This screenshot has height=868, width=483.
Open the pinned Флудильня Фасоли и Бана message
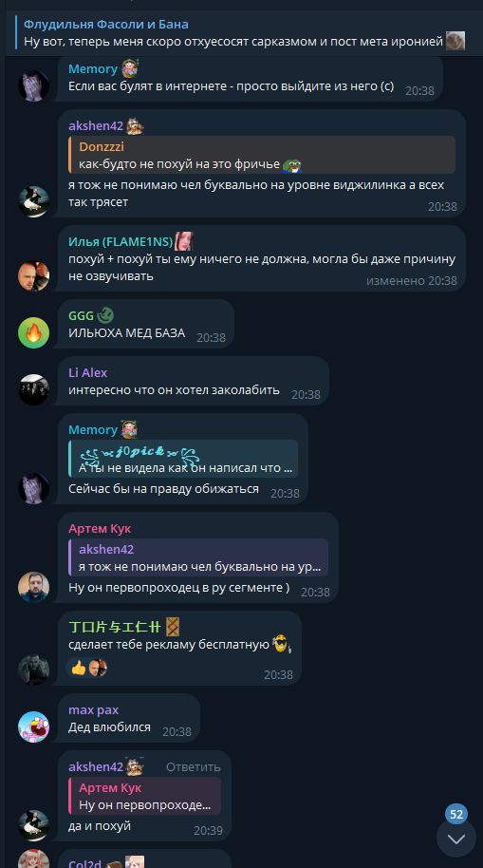pos(241,32)
